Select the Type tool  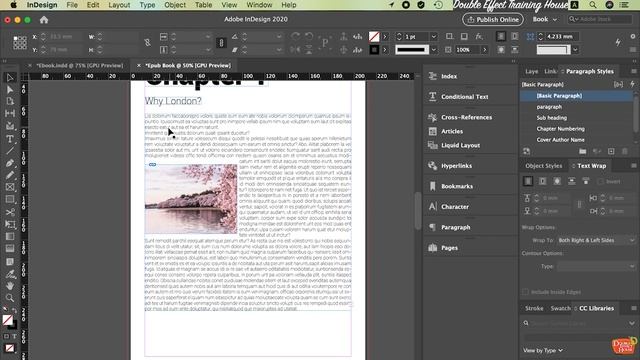[10, 139]
